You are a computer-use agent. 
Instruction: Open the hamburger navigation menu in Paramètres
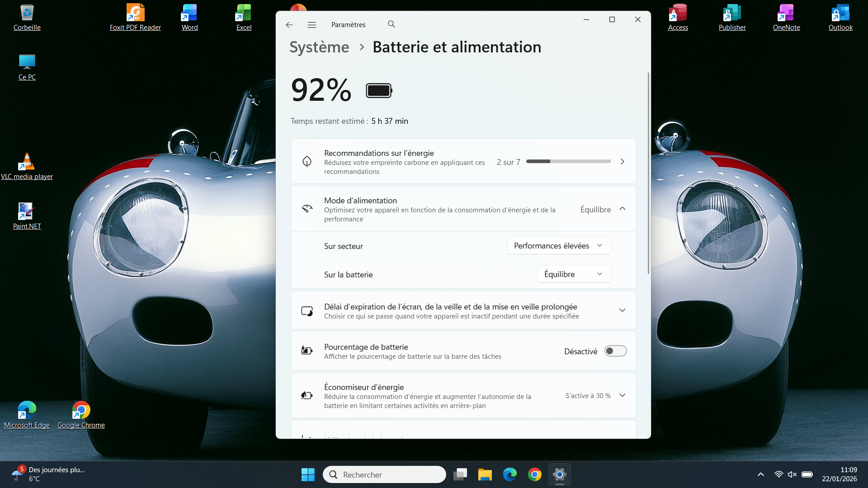pyautogui.click(x=312, y=25)
